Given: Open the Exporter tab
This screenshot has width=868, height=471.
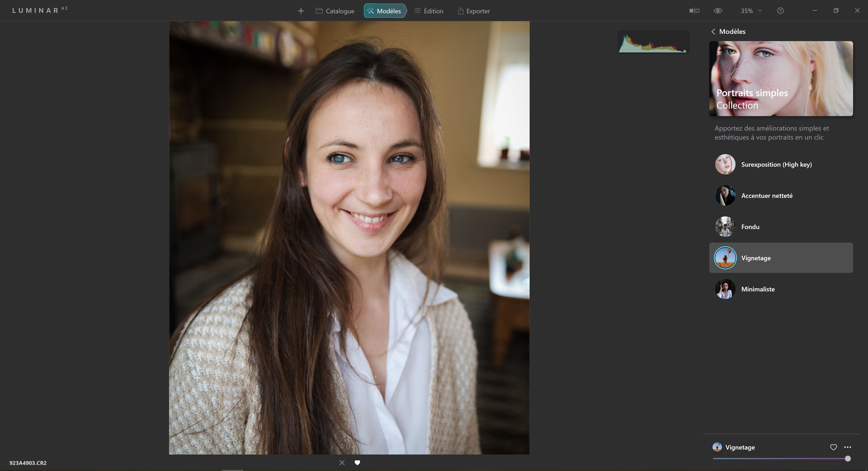Looking at the screenshot, I should (473, 11).
